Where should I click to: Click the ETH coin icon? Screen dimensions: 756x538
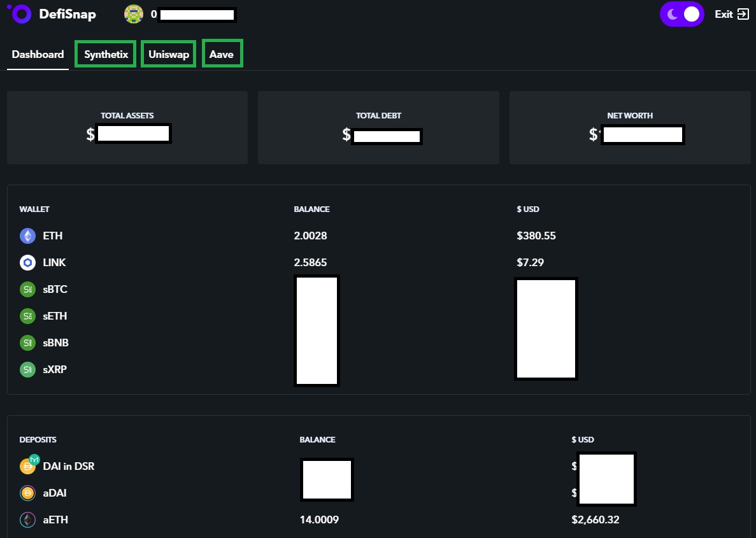click(x=27, y=236)
